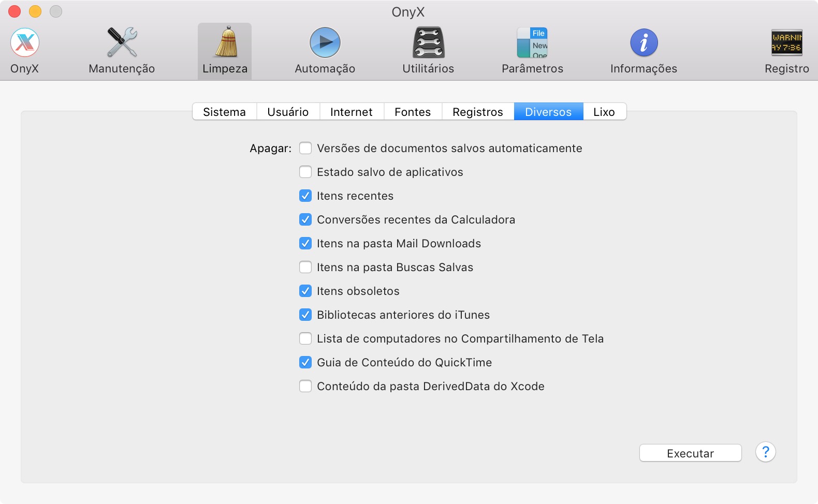Uncheck Itens recentes
The width and height of the screenshot is (818, 504).
click(305, 196)
